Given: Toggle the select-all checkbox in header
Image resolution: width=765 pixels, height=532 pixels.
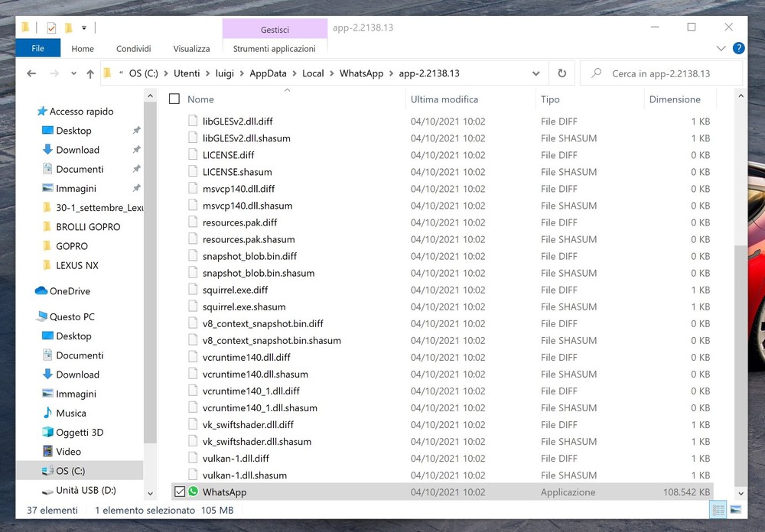Looking at the screenshot, I should click(174, 99).
